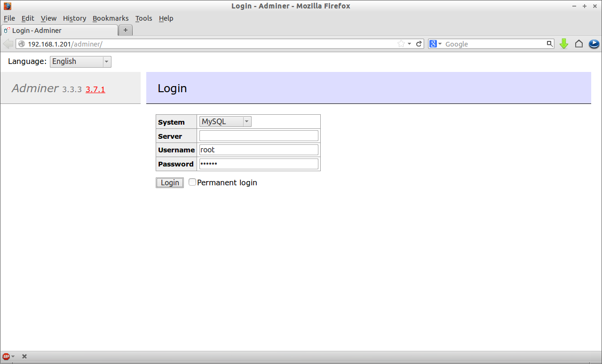
Task: Click the System row label
Action: (x=171, y=122)
